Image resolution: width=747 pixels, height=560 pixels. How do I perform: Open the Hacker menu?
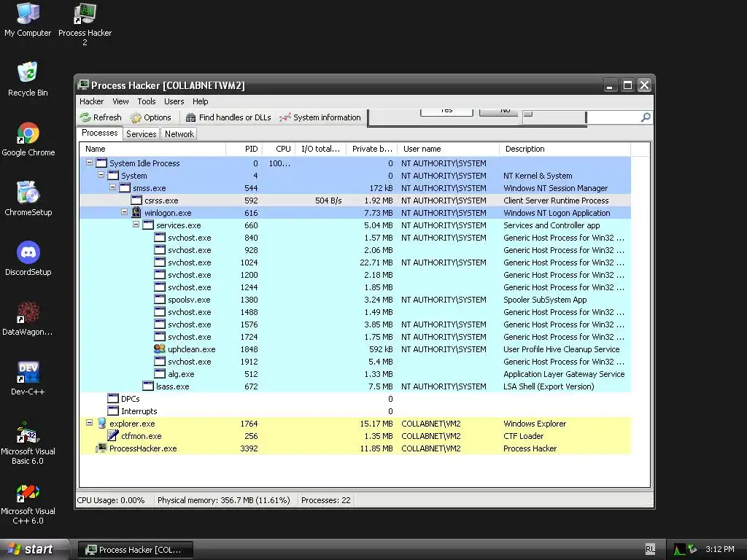coord(91,101)
